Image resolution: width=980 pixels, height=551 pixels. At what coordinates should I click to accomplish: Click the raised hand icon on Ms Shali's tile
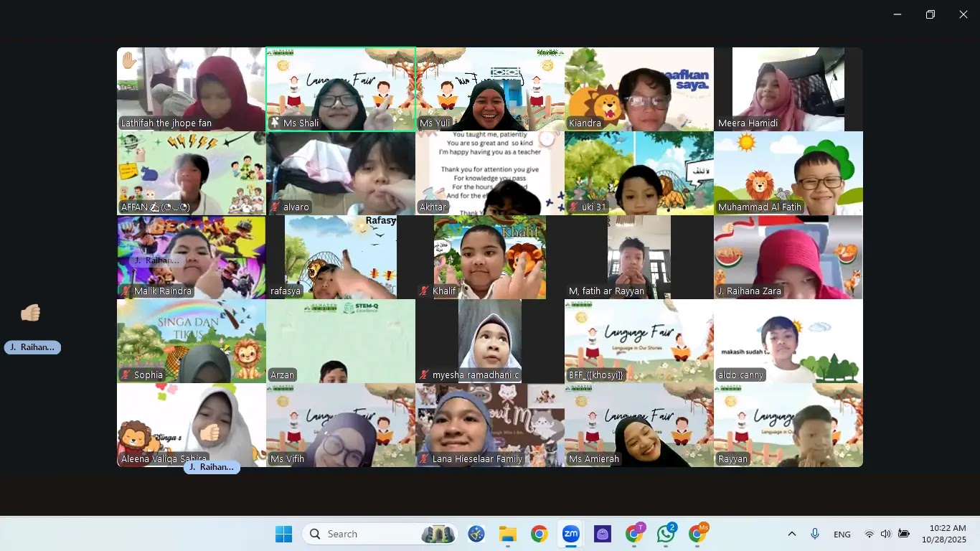[x=275, y=123]
